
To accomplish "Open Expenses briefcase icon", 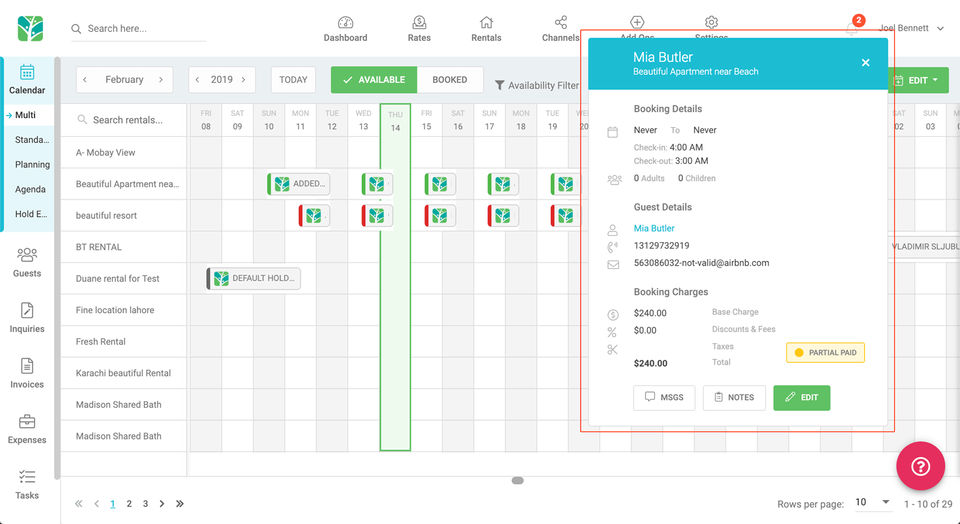I will click(x=27, y=422).
